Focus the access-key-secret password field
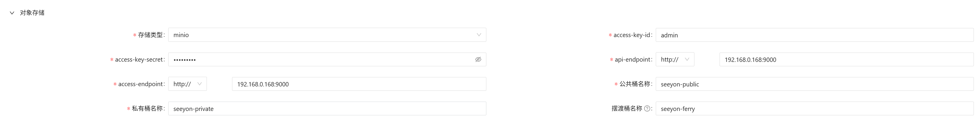 [327, 60]
